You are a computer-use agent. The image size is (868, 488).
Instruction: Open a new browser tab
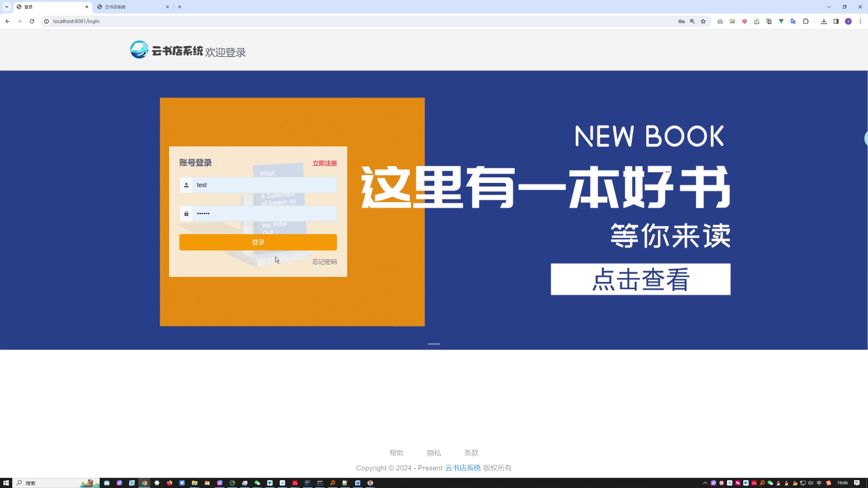[180, 7]
